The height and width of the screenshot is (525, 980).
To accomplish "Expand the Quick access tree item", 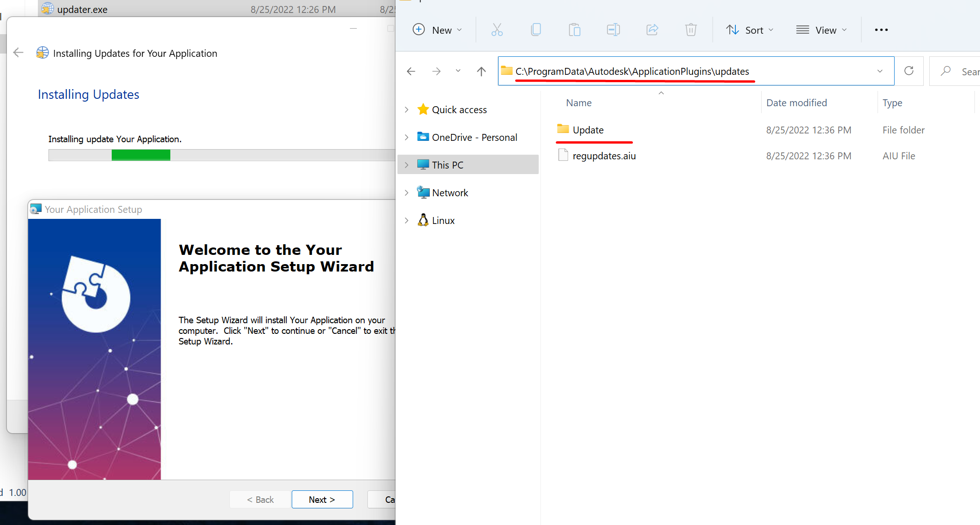I will tap(406, 109).
